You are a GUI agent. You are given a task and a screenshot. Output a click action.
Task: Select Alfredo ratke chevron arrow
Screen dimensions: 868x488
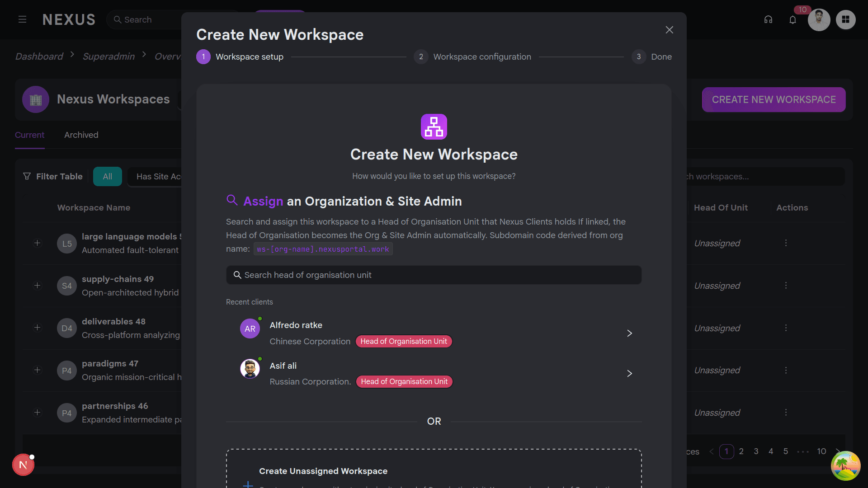[629, 333]
